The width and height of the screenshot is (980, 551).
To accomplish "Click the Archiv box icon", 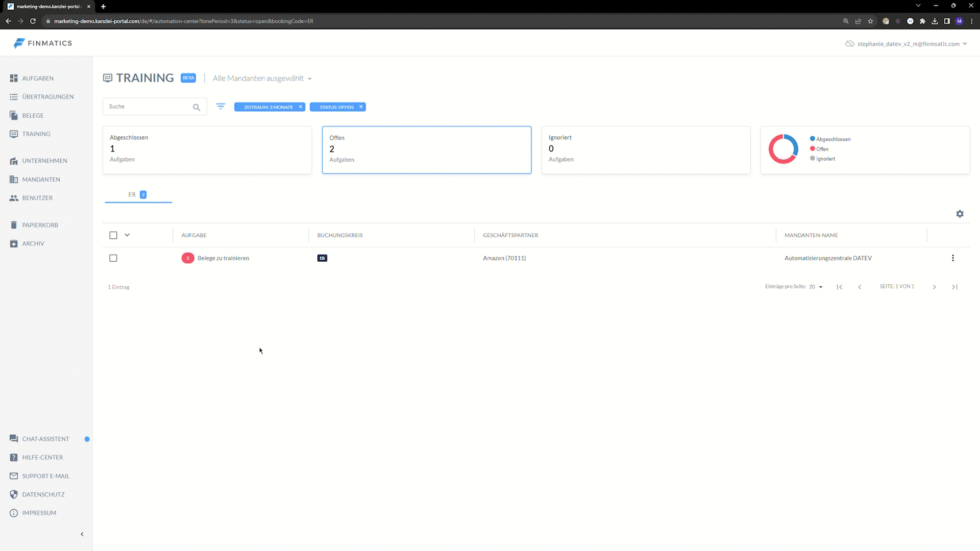I will [14, 243].
